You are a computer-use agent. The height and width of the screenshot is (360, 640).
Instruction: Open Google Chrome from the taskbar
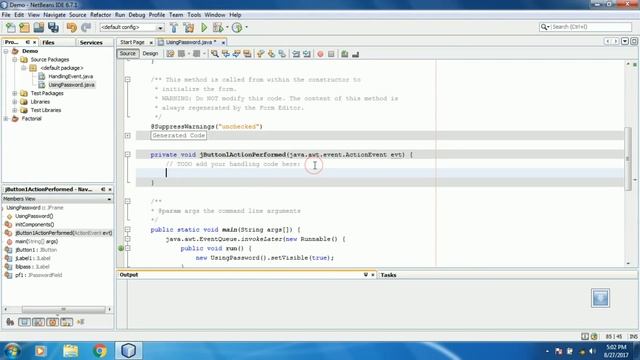tap(100, 351)
